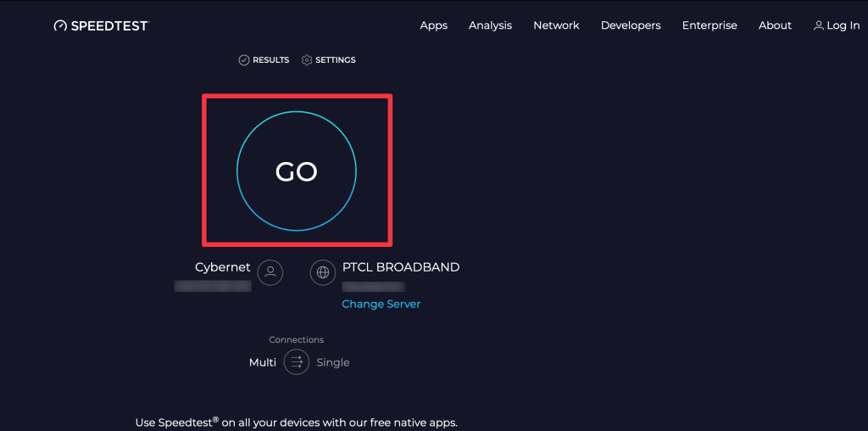Screen dimensions: 868x431
Task: Open the Developers menu
Action: tap(631, 25)
